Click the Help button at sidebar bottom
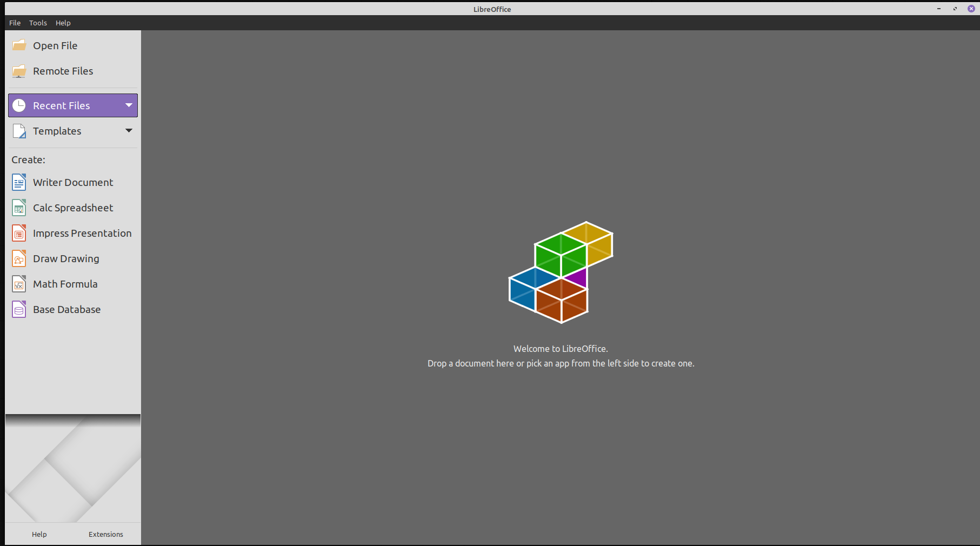The height and width of the screenshot is (546, 980). (39, 534)
